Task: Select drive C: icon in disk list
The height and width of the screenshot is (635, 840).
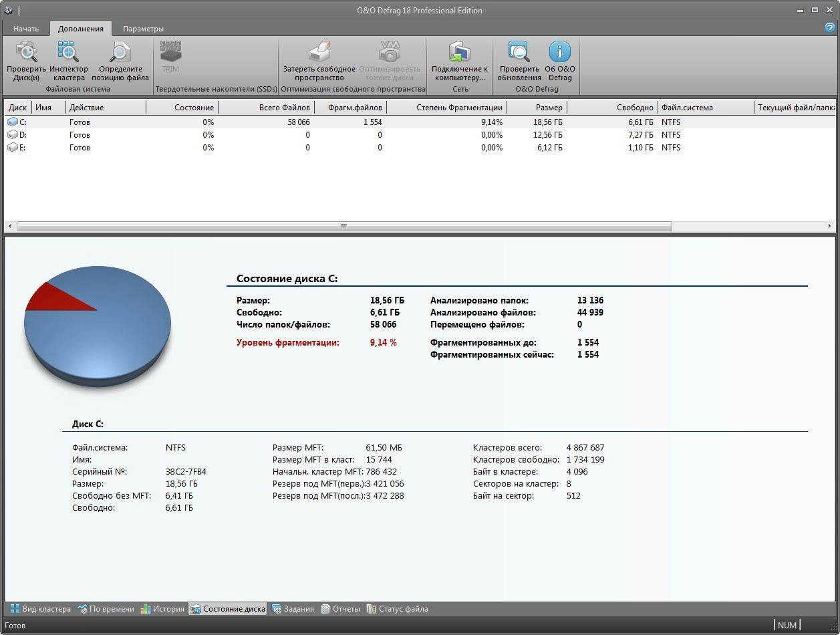Action: 12,122
